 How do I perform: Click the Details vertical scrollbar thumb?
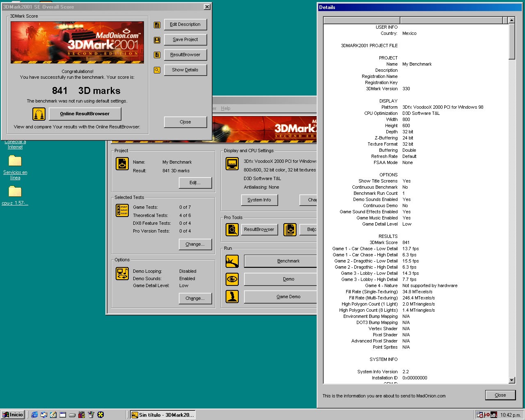(x=511, y=41)
